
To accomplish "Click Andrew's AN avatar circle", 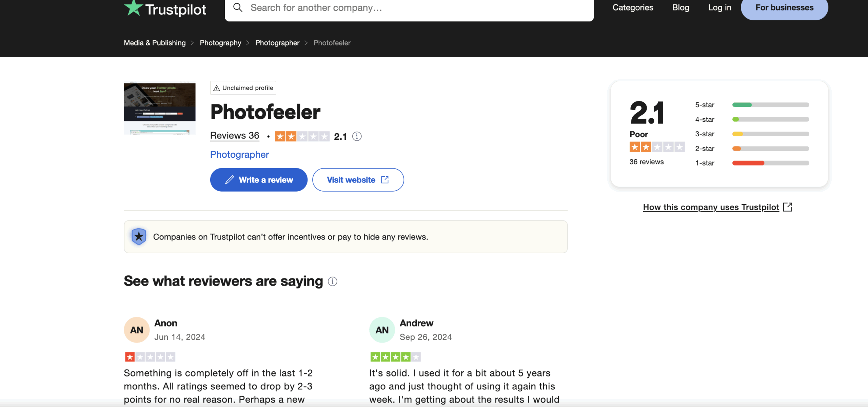I will tap(382, 330).
